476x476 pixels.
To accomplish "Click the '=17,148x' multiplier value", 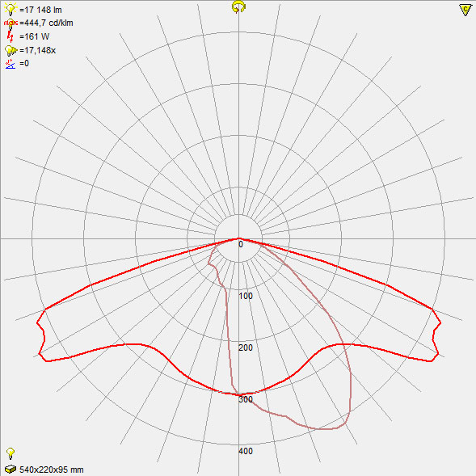I will point(38,50).
